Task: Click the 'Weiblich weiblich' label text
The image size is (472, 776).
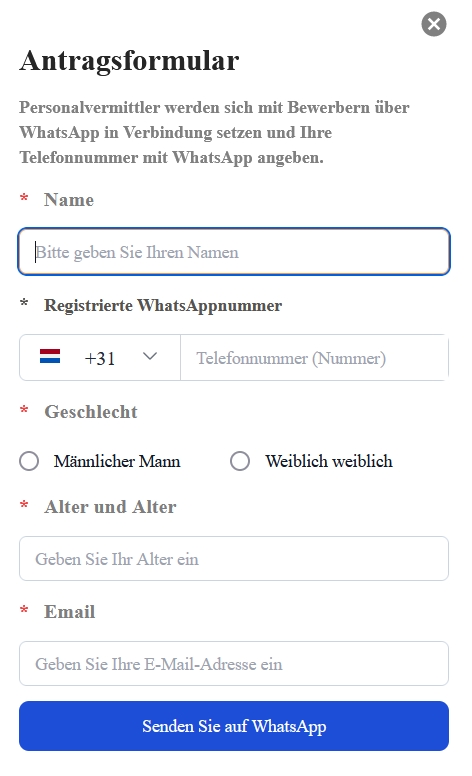Action: pos(329,461)
